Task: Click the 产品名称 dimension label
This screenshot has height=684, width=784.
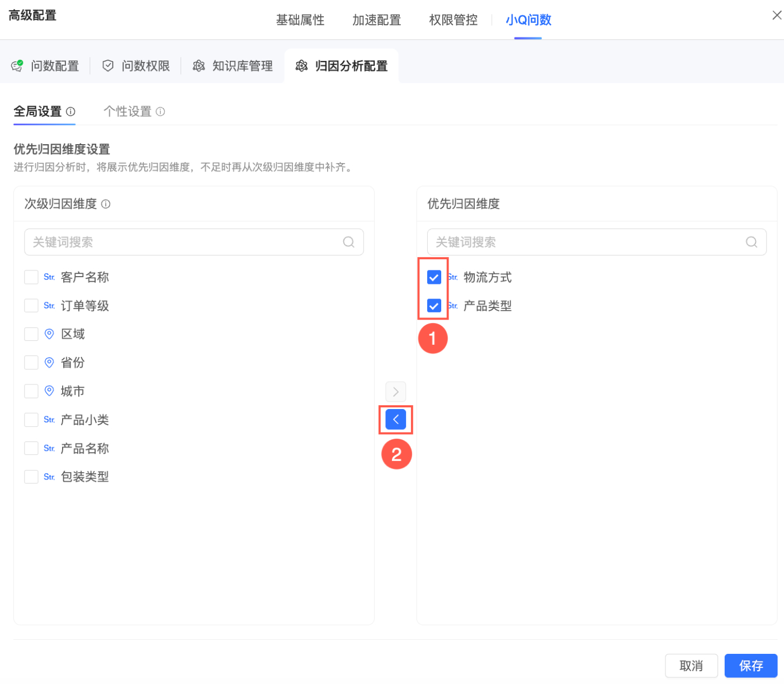Action: point(85,448)
